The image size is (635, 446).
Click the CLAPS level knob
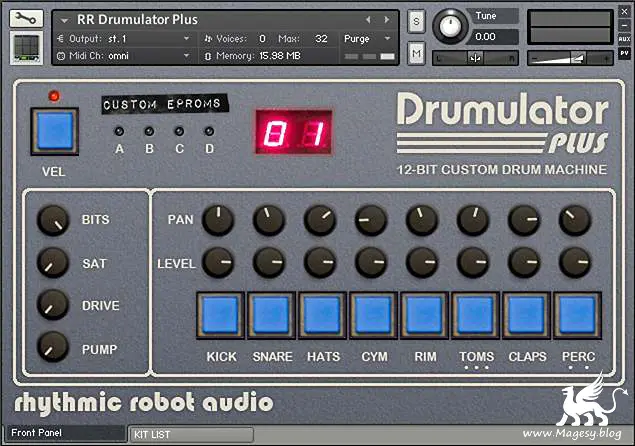pos(524,262)
